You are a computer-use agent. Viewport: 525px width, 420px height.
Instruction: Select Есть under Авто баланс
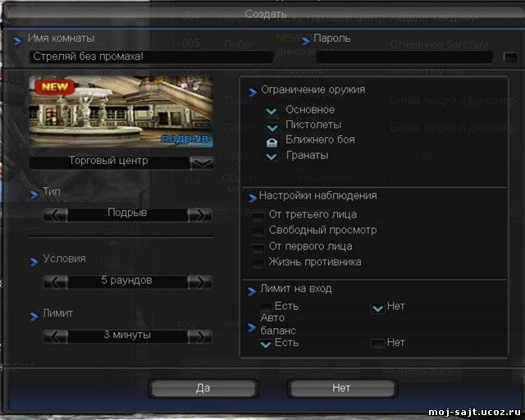266,344
